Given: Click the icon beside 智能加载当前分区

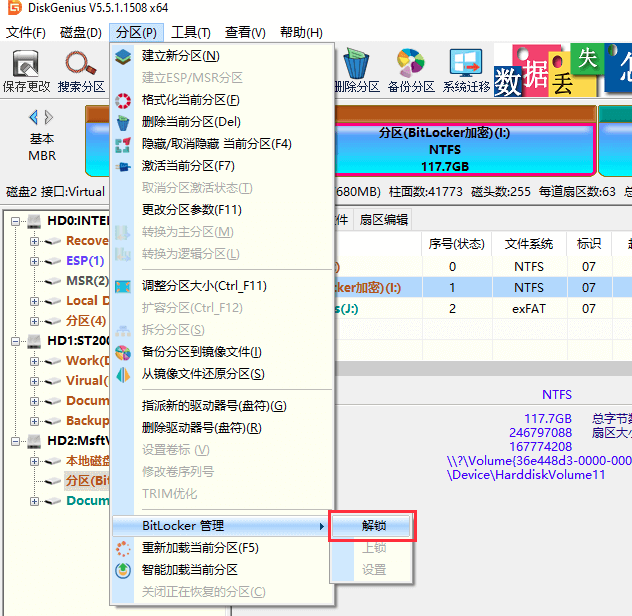Looking at the screenshot, I should pyautogui.click(x=123, y=570).
